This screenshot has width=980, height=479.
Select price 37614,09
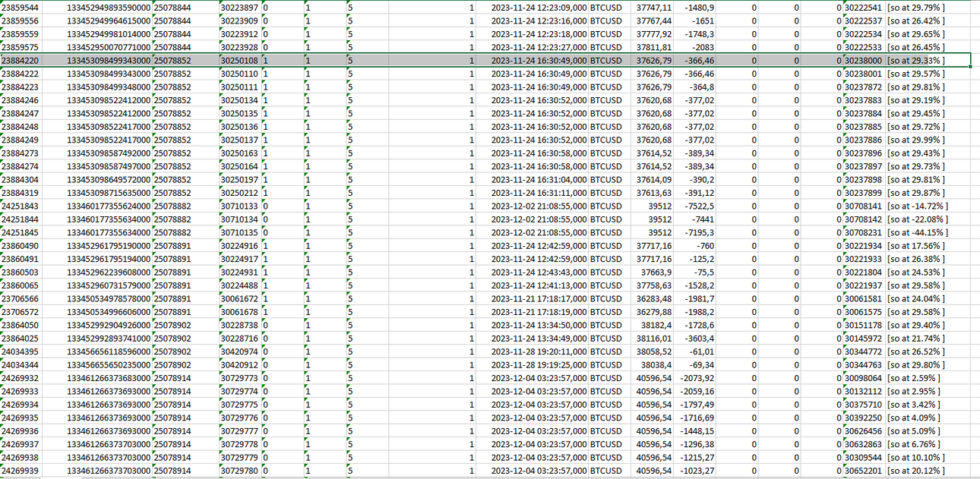pyautogui.click(x=653, y=179)
